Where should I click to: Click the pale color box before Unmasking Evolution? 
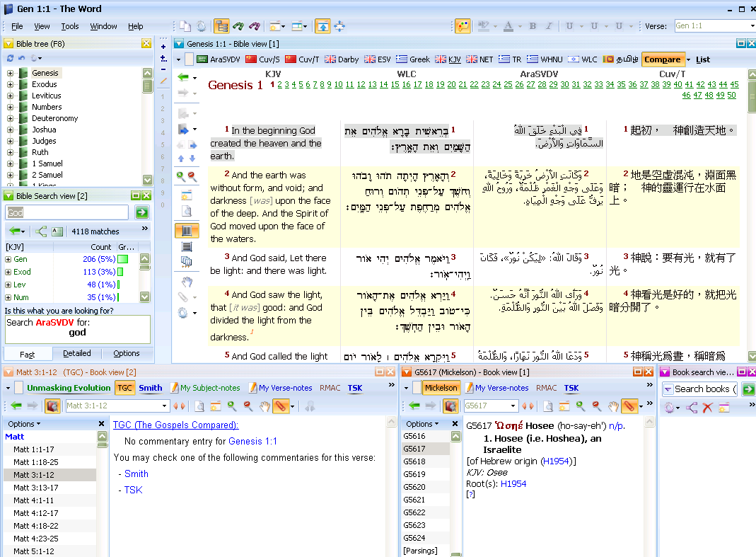[19, 388]
